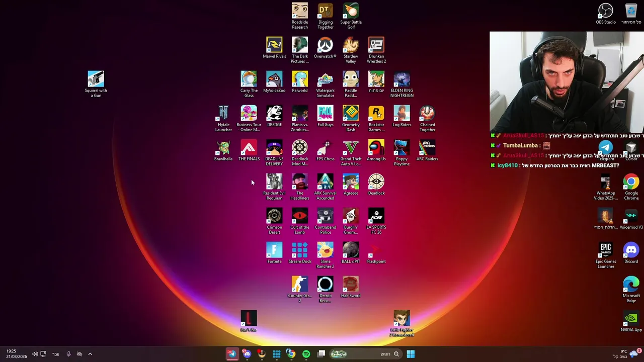Select Squirrel with a Gun icon
This screenshot has width=644, height=362.
(96, 84)
